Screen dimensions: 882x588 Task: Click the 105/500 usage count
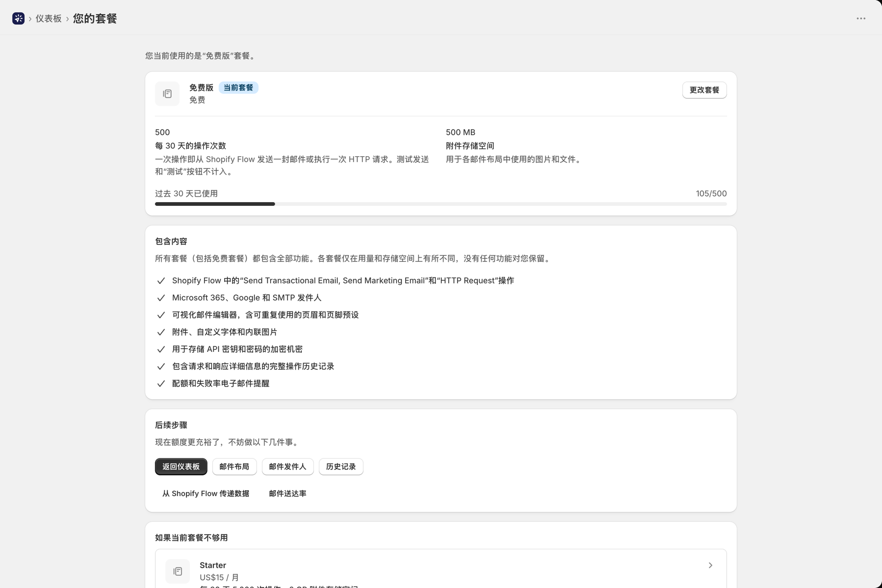(711, 193)
